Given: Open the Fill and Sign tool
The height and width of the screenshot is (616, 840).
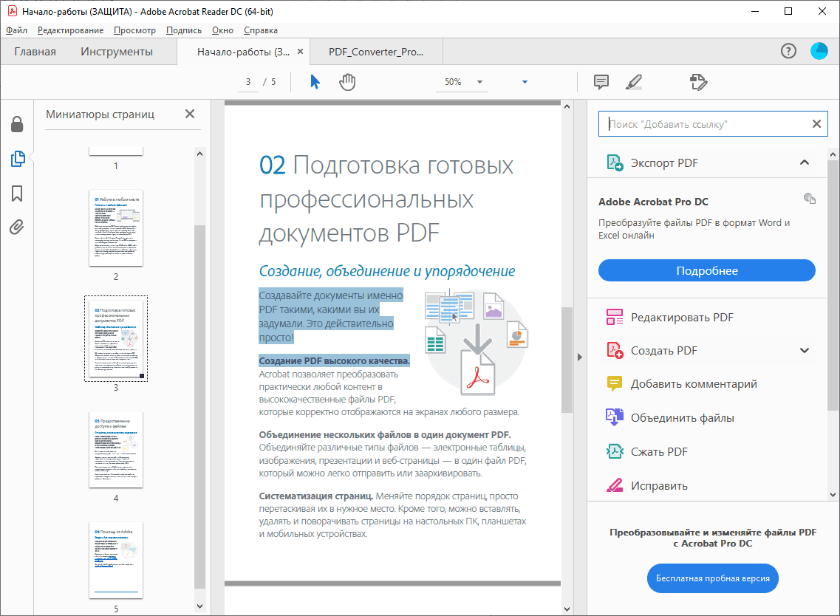Looking at the screenshot, I should [x=697, y=82].
